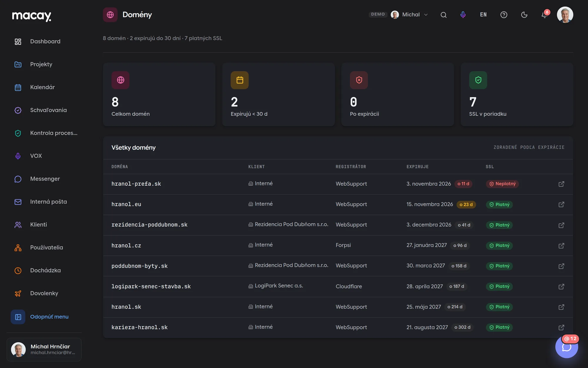Activate the purple microphone in header

(x=463, y=15)
